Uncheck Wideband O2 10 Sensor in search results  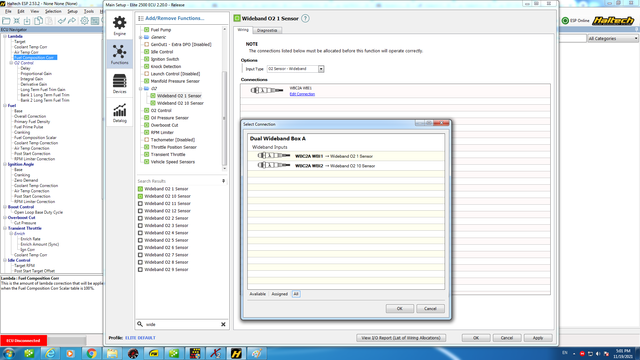[140, 196]
